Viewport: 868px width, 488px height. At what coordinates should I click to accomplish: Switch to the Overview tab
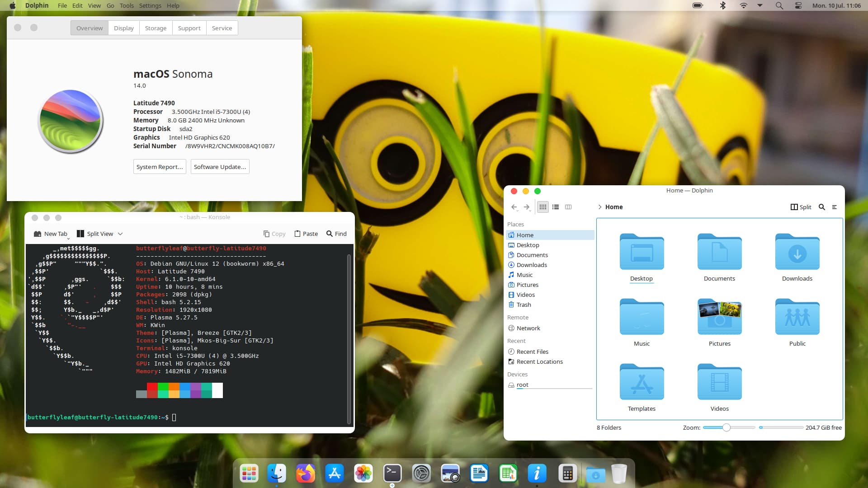(90, 28)
